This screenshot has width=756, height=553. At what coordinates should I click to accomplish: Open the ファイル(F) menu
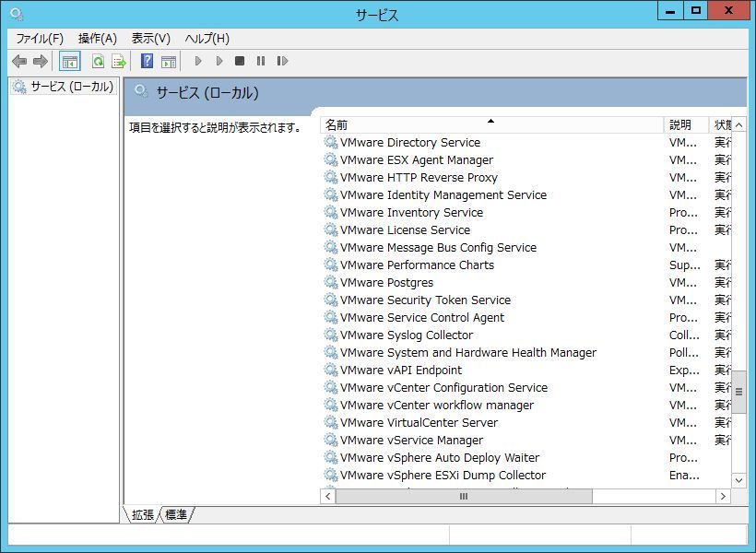tap(40, 38)
